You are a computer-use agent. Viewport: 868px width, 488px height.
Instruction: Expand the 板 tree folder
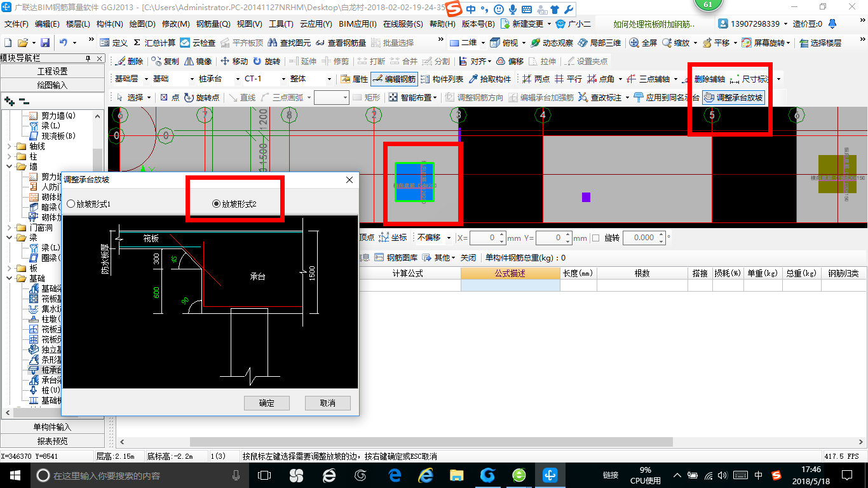pos(9,268)
